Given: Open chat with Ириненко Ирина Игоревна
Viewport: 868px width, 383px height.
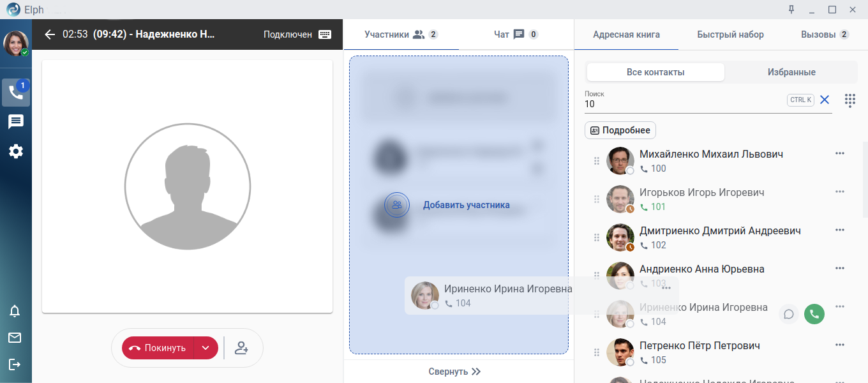Looking at the screenshot, I should (x=789, y=314).
